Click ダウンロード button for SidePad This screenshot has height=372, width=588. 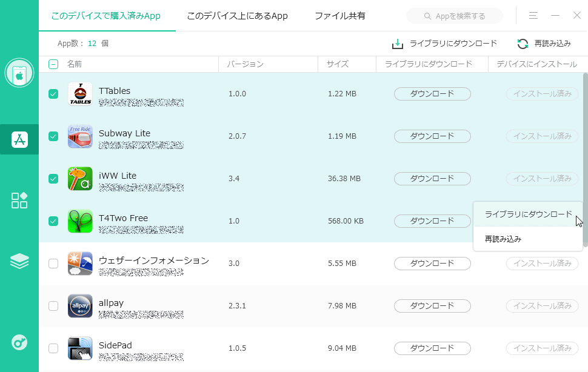pyautogui.click(x=432, y=348)
